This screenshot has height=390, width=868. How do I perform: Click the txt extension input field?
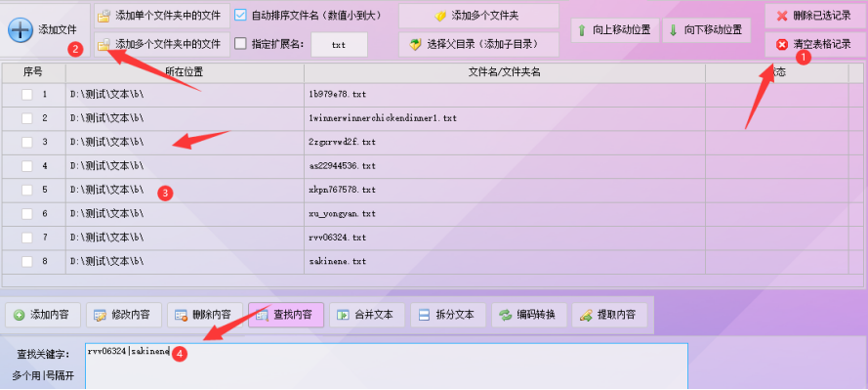click(340, 44)
